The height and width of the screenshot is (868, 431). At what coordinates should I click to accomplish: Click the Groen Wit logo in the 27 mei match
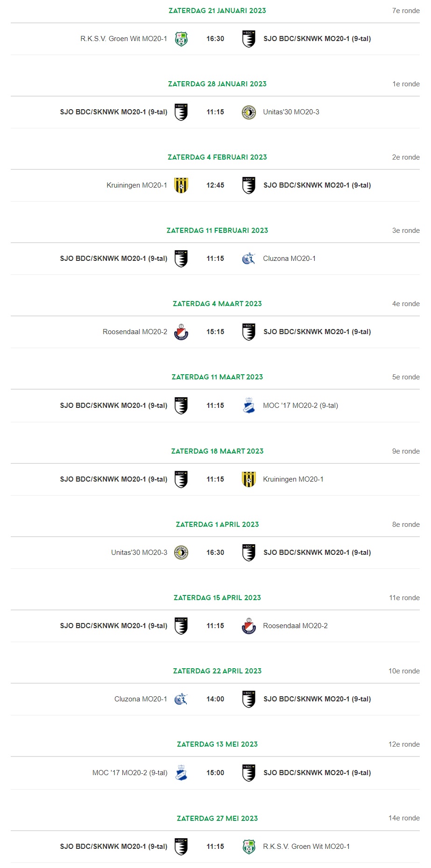[249, 847]
